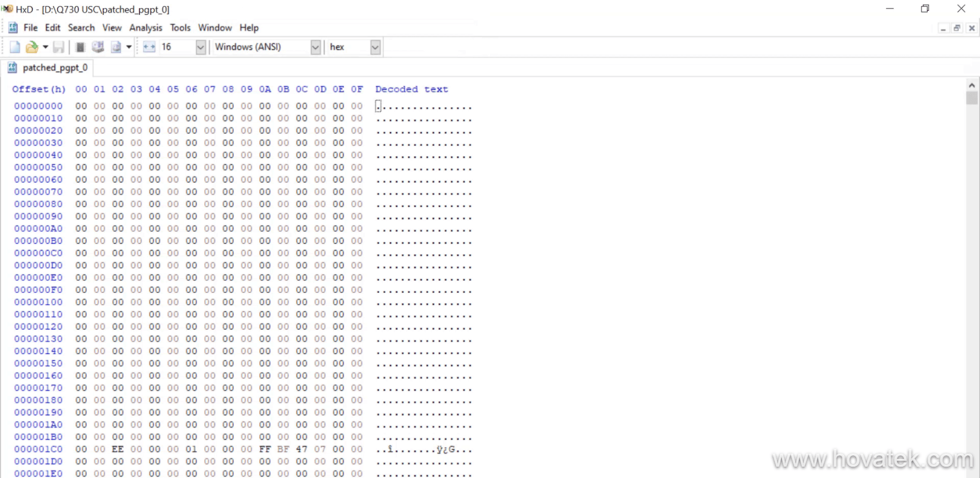This screenshot has height=478, width=980.
Task: Click the greyed-out Save floppy icon
Action: click(58, 47)
